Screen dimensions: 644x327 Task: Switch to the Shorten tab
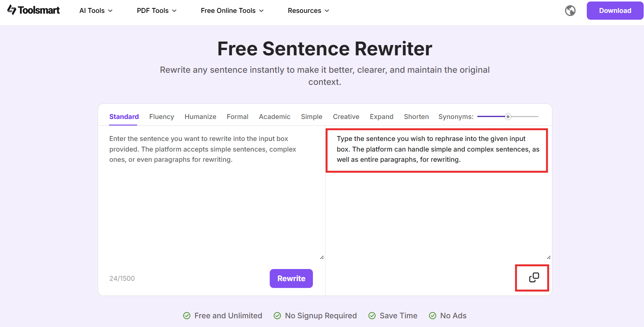[x=416, y=117]
